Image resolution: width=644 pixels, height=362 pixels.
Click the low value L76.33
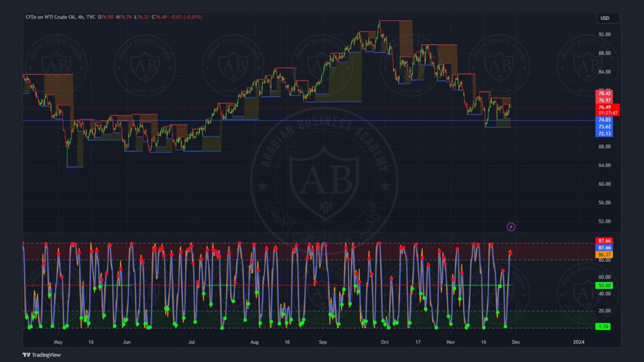pyautogui.click(x=142, y=17)
